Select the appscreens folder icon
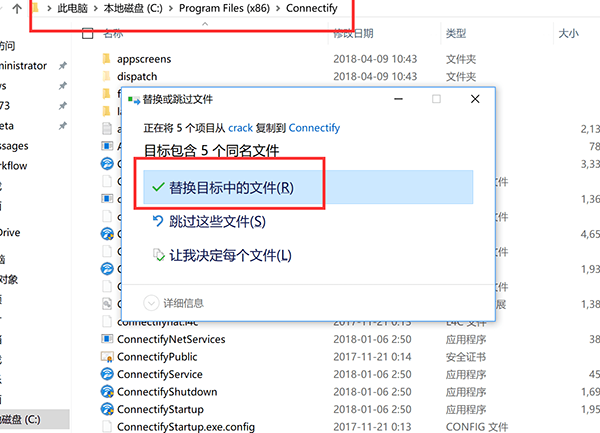This screenshot has height=433, width=600. pos(107,59)
